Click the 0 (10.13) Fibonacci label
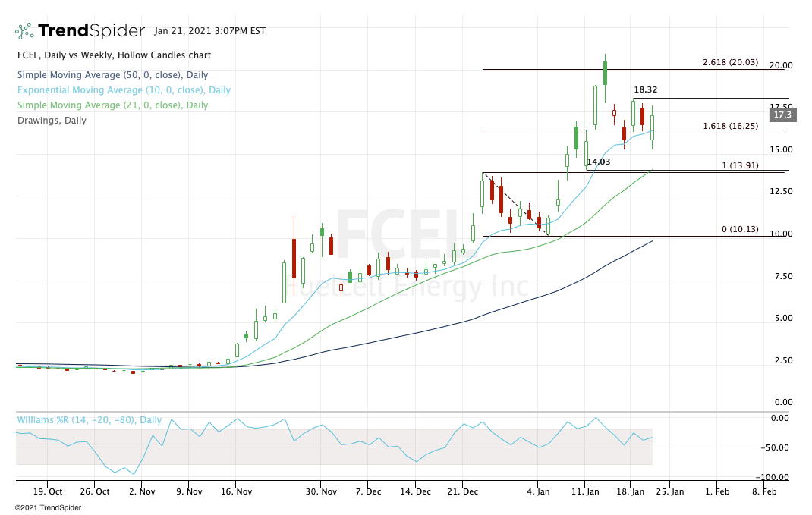Viewport: 812px width, 515px height. pos(740,229)
